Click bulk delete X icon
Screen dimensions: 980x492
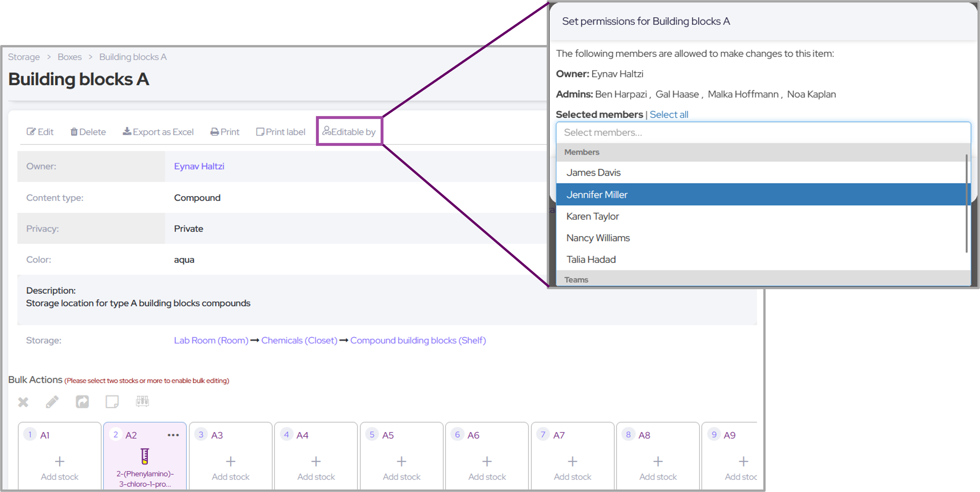pos(23,402)
